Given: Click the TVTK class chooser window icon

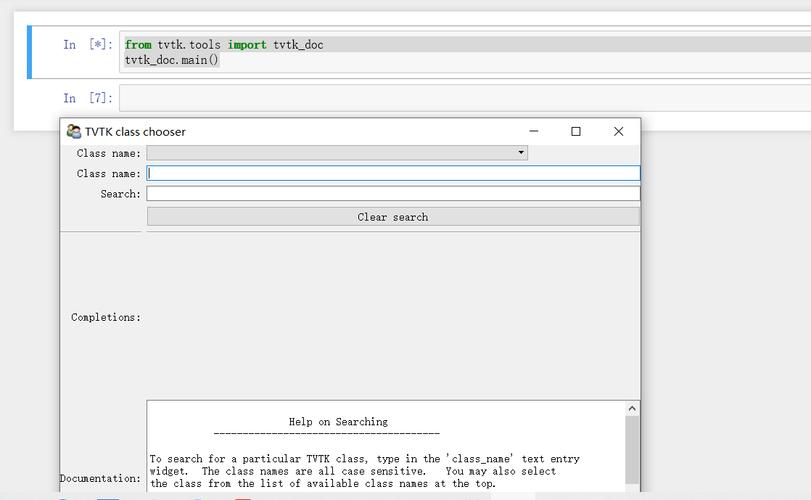Looking at the screenshot, I should (x=74, y=131).
